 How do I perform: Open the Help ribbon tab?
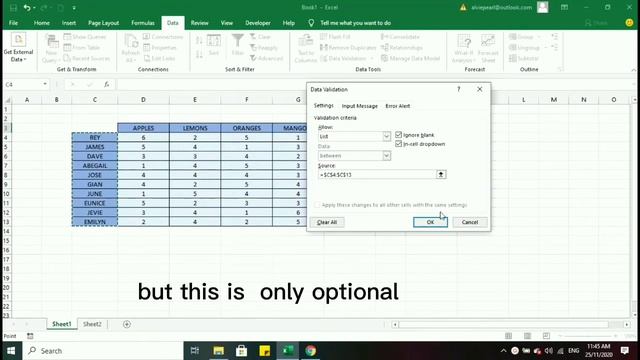(x=289, y=23)
